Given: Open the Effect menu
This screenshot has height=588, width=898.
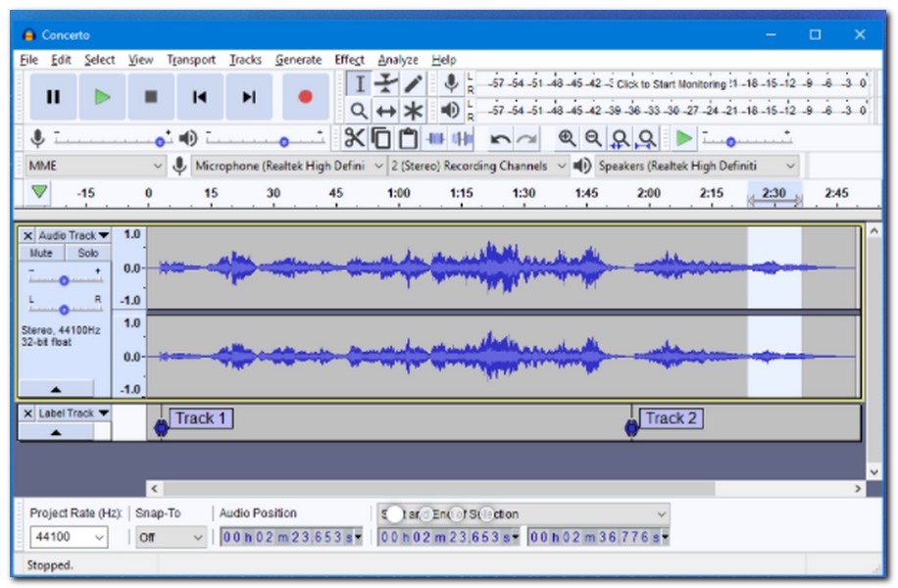Looking at the screenshot, I should click(348, 59).
